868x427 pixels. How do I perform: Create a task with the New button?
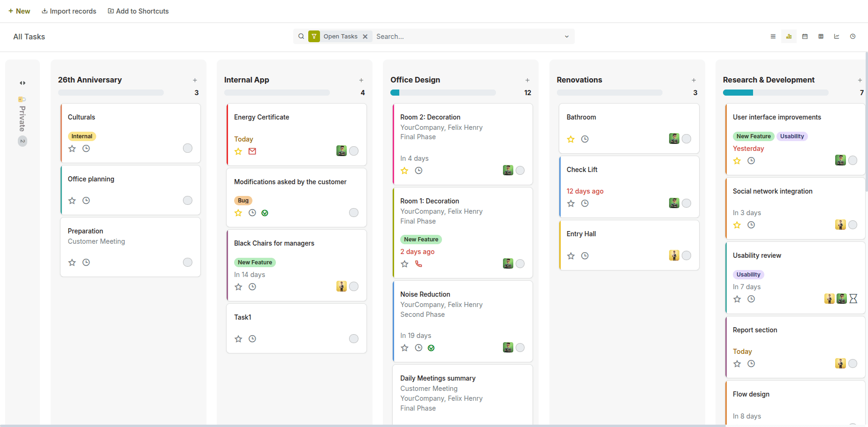click(19, 11)
